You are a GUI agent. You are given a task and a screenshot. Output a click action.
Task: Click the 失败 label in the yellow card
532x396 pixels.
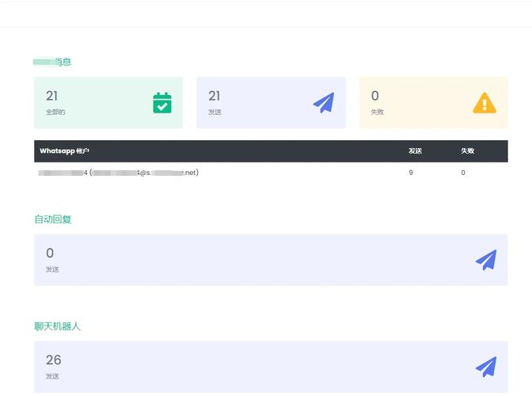[378, 112]
